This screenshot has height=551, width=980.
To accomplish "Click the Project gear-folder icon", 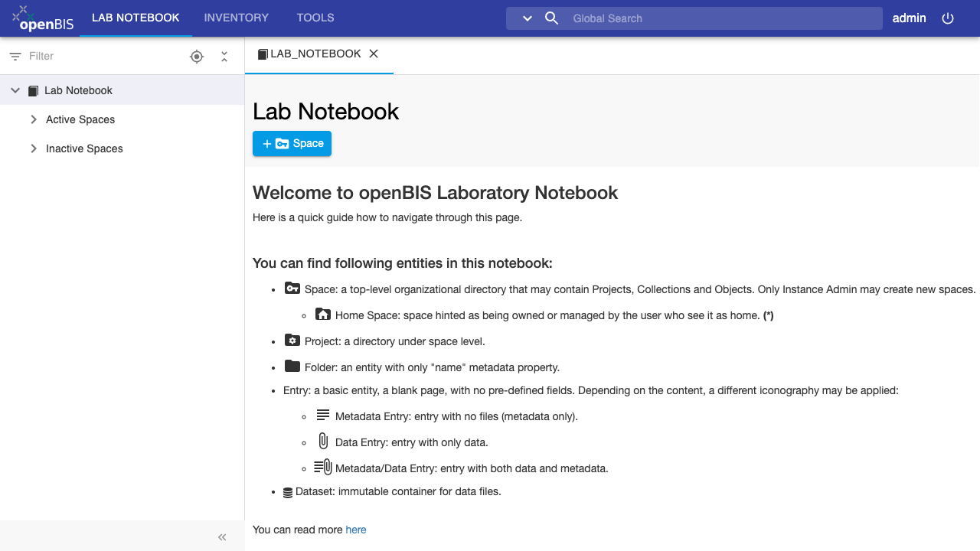I will [x=292, y=340].
